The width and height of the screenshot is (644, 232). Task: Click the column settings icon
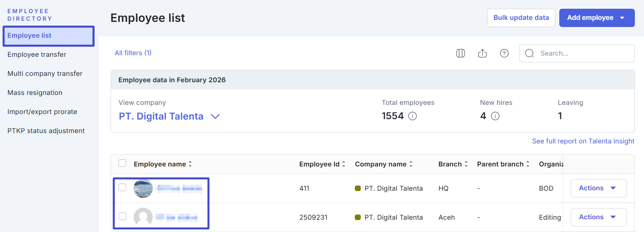[460, 53]
